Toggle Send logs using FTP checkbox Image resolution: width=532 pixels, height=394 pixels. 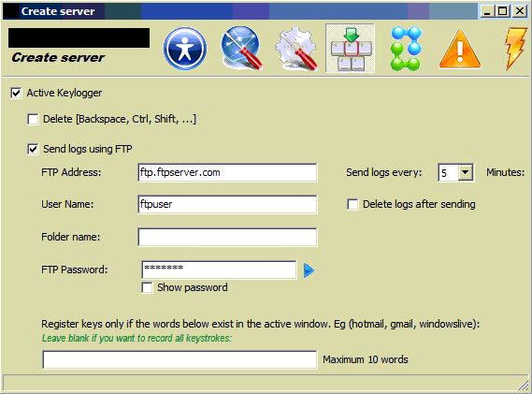[33, 149]
